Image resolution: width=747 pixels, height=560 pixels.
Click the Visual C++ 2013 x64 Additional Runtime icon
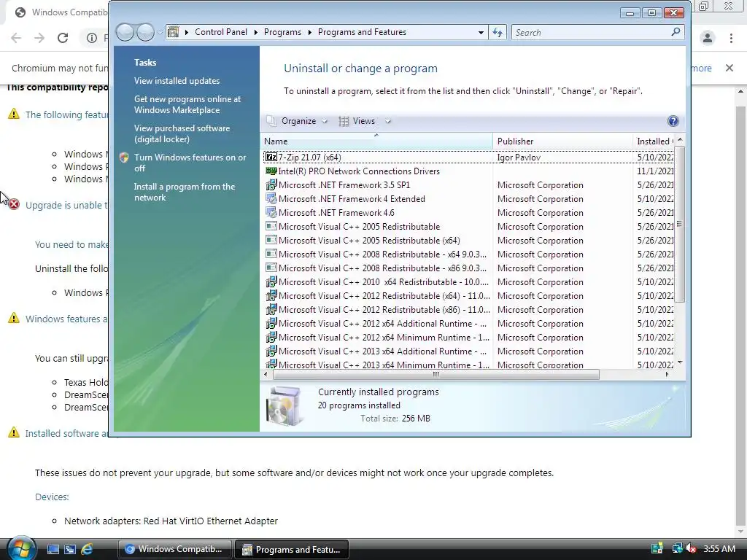coord(271,351)
